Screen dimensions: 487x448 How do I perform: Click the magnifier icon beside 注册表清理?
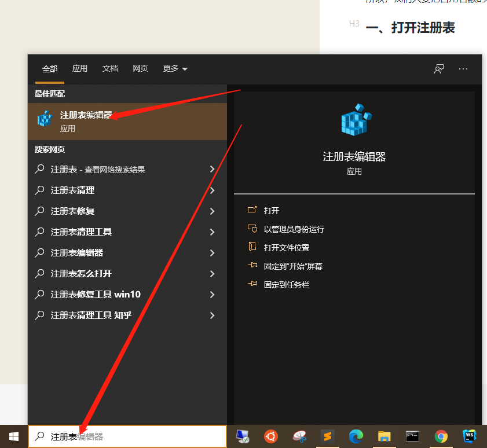pos(39,190)
